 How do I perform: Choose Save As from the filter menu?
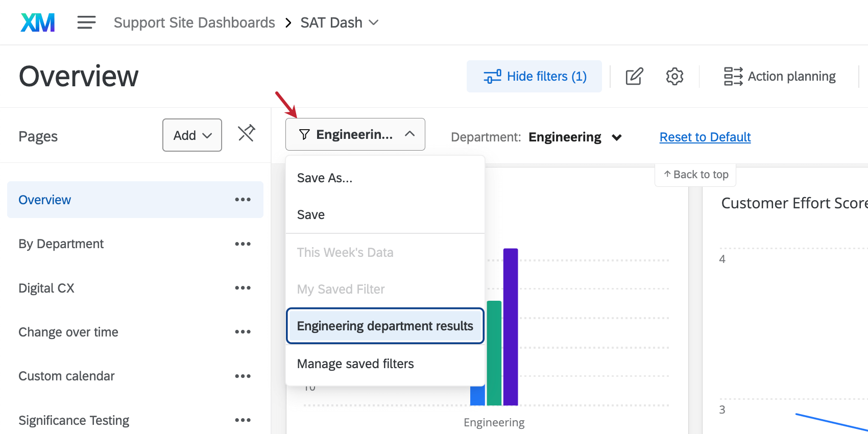pos(324,178)
